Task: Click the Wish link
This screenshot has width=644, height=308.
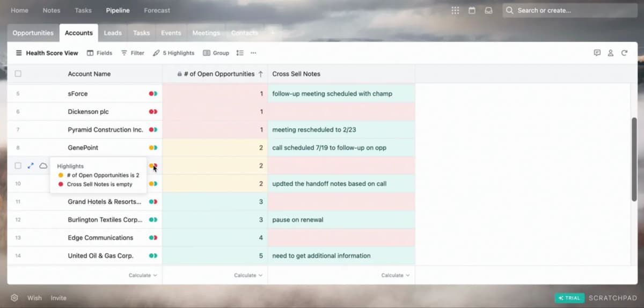Action: [x=34, y=298]
